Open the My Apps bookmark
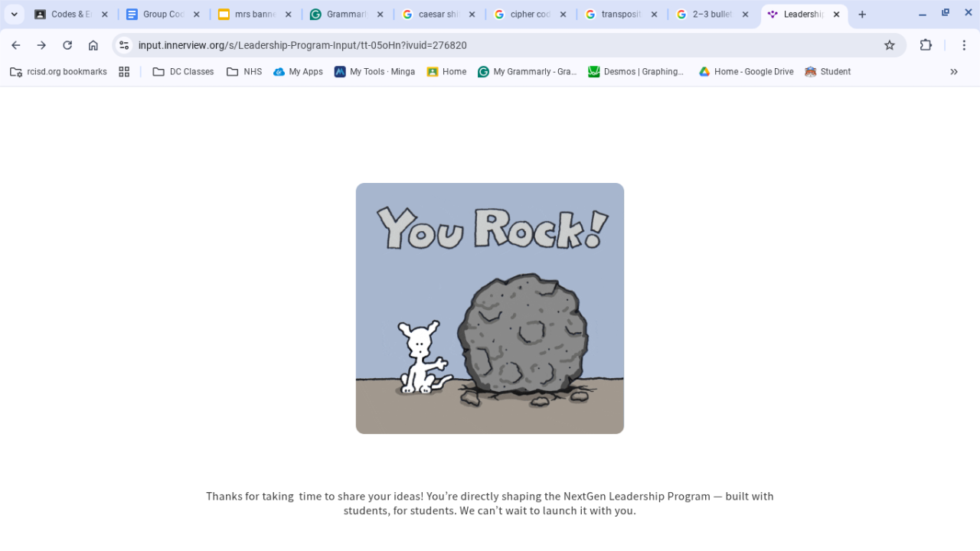The height and width of the screenshot is (551, 980). click(298, 72)
